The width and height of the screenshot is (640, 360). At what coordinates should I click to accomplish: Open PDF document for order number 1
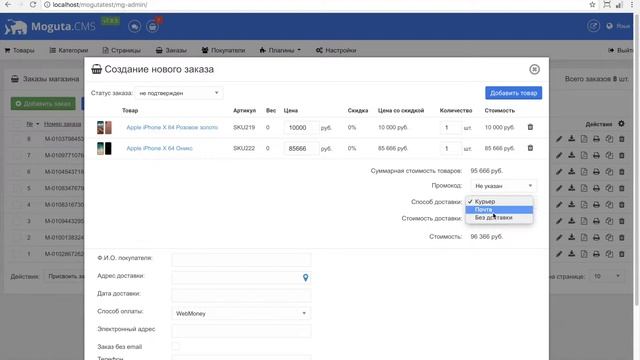click(x=584, y=254)
